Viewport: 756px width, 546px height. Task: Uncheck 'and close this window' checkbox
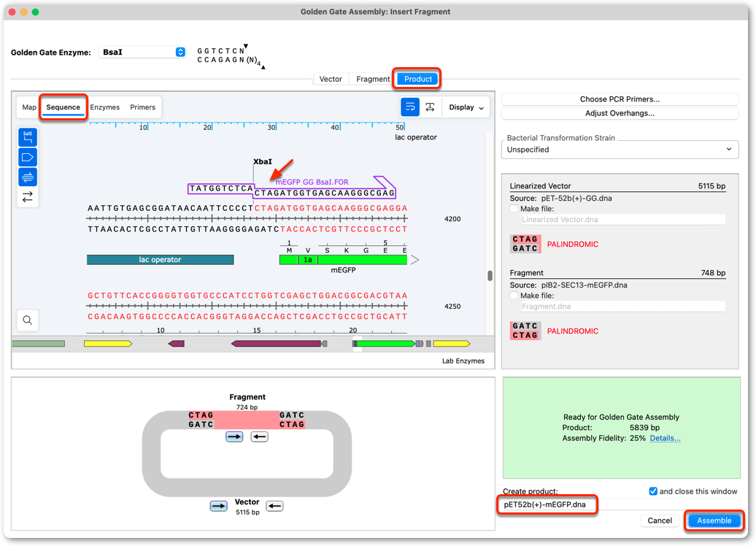[653, 491]
